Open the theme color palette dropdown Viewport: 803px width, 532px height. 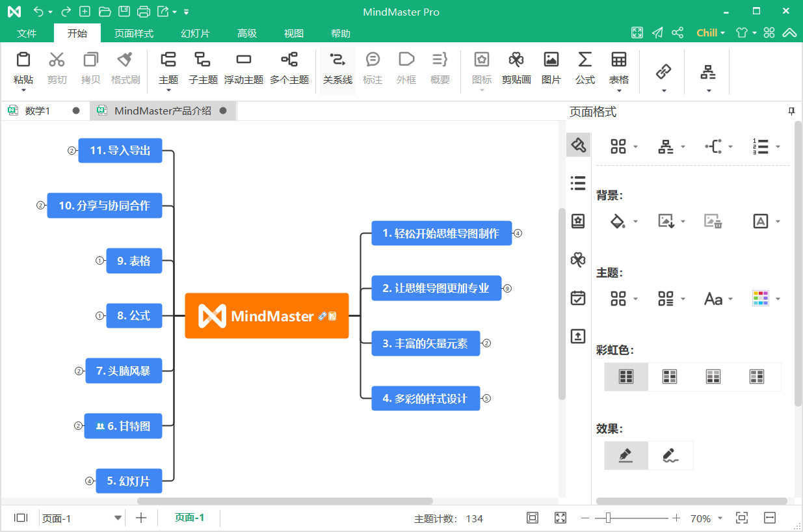point(778,299)
